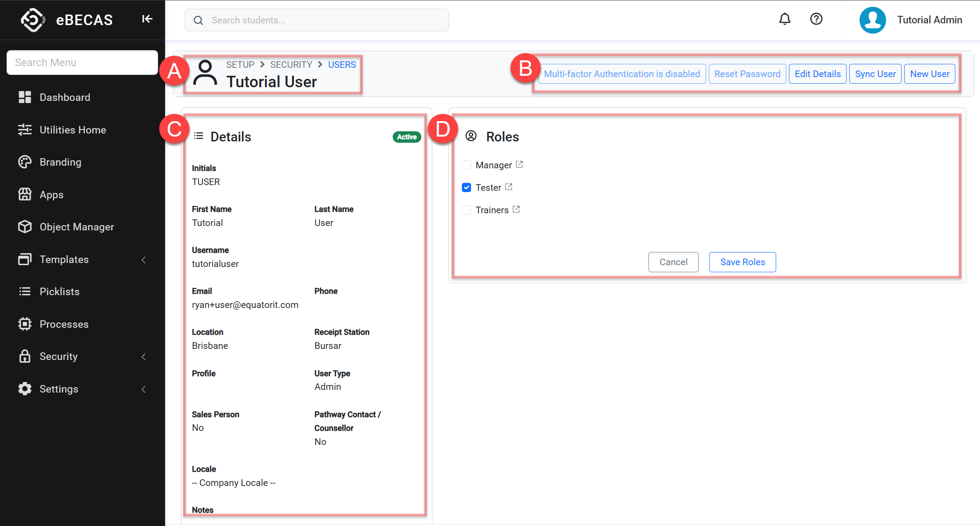Go to Object Manager in sidebar

(77, 227)
